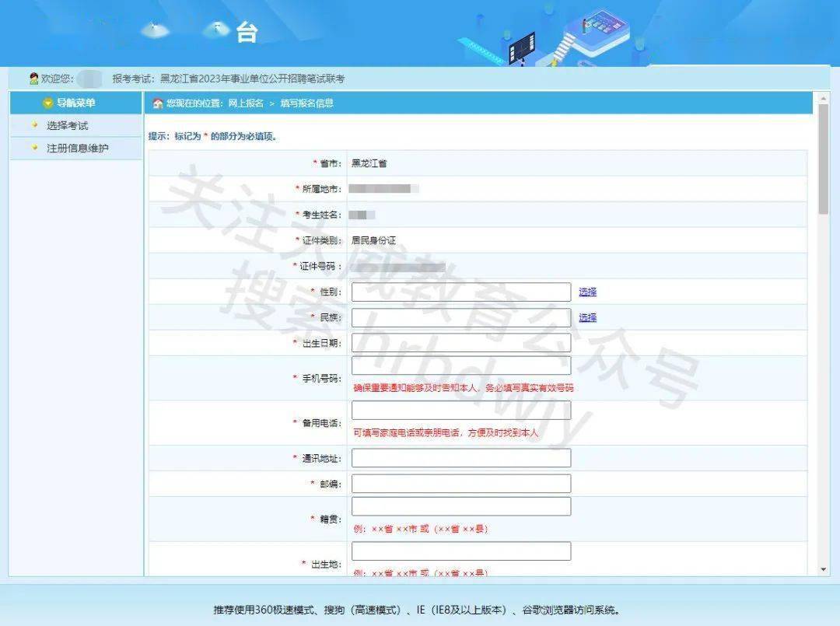Click the 邮编 input field
The width and height of the screenshot is (840, 626).
point(461,482)
